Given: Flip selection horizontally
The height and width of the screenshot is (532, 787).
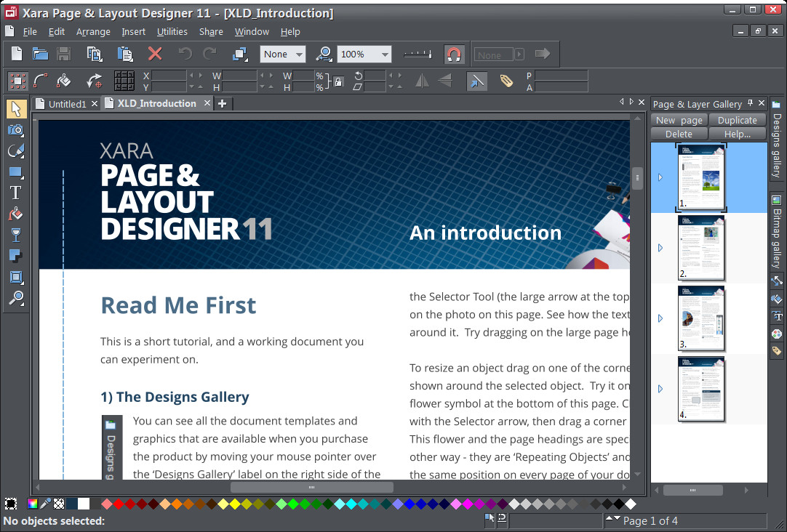Looking at the screenshot, I should pyautogui.click(x=422, y=81).
